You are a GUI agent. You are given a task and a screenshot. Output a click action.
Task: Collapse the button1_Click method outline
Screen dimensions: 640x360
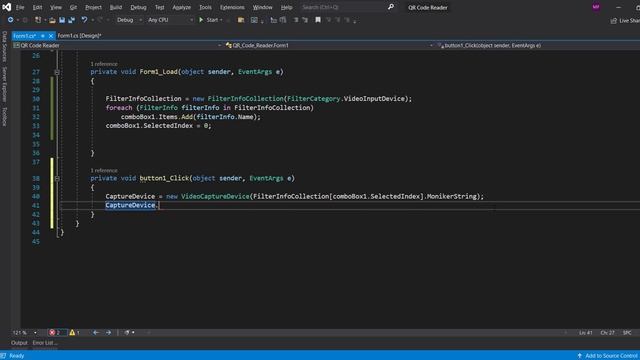click(x=57, y=179)
